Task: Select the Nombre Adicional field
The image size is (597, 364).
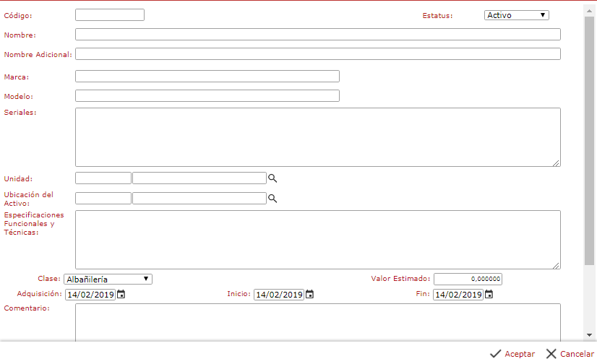Action: pyautogui.click(x=317, y=54)
